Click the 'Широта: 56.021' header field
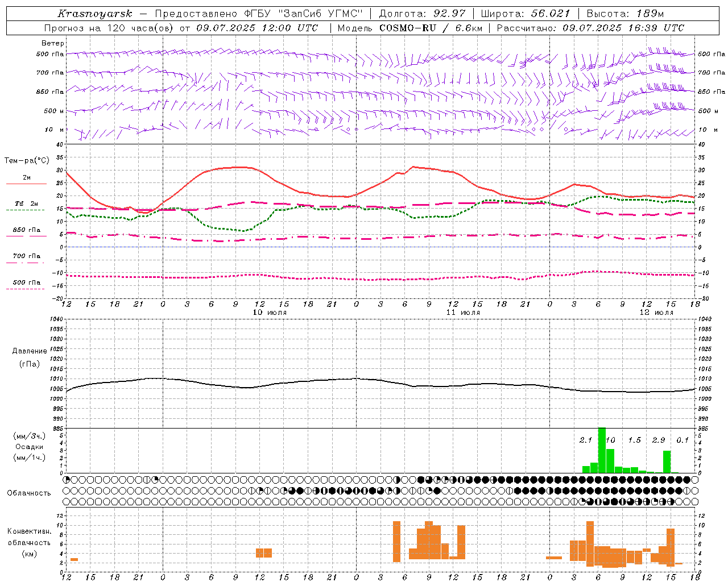728x582 pixels. 525,14
